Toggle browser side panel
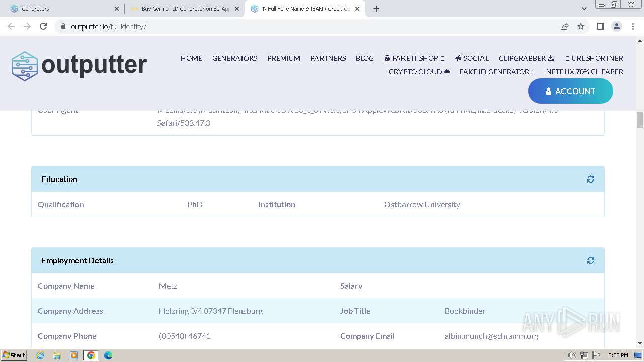644x362 pixels. click(x=600, y=26)
